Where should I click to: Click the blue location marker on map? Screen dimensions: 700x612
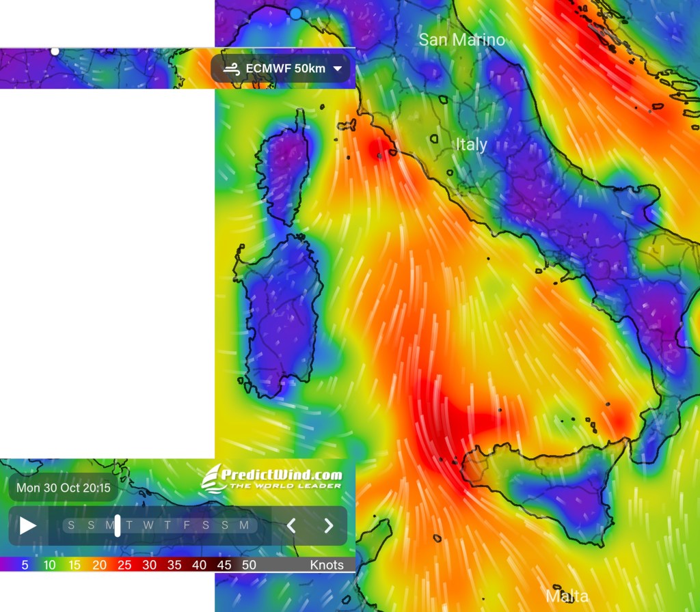pos(295,13)
